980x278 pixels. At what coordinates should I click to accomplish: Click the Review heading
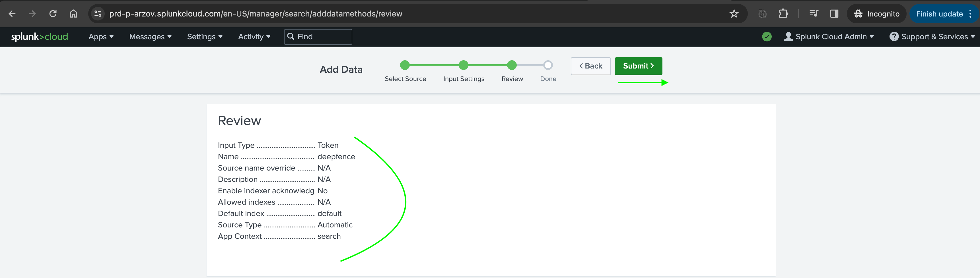239,121
